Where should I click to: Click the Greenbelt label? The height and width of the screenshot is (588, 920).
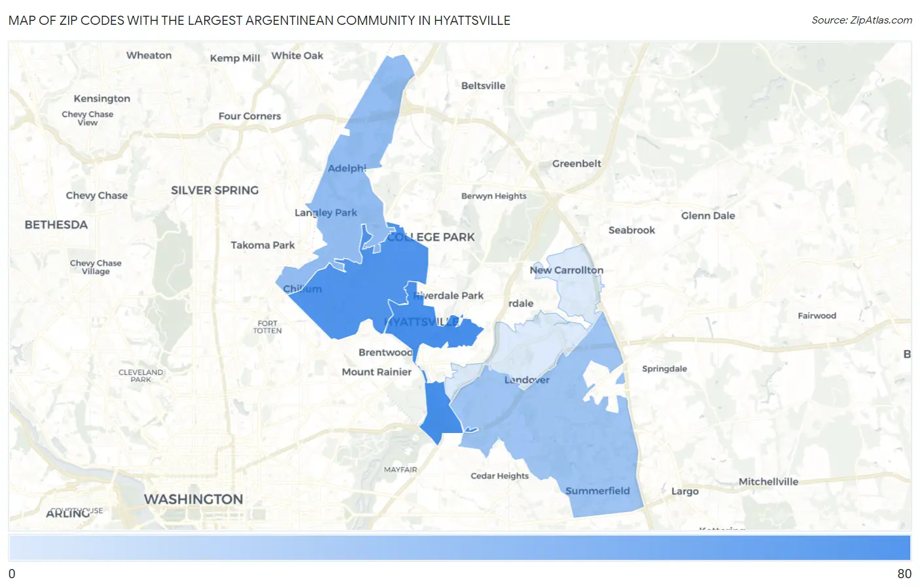(576, 164)
